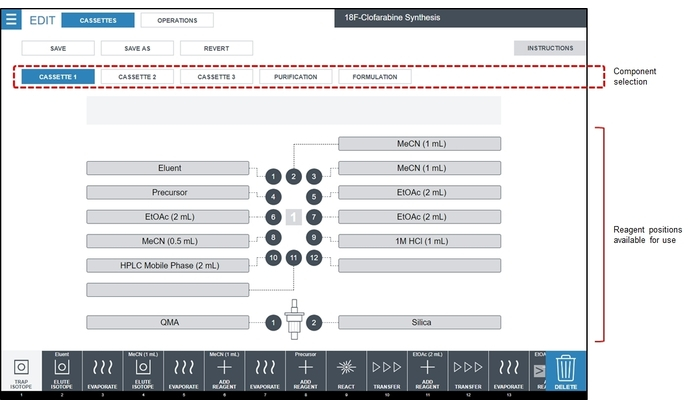Select the Add Reagent step labeled Precursor
The width and height of the screenshot is (700, 408).
tap(306, 373)
